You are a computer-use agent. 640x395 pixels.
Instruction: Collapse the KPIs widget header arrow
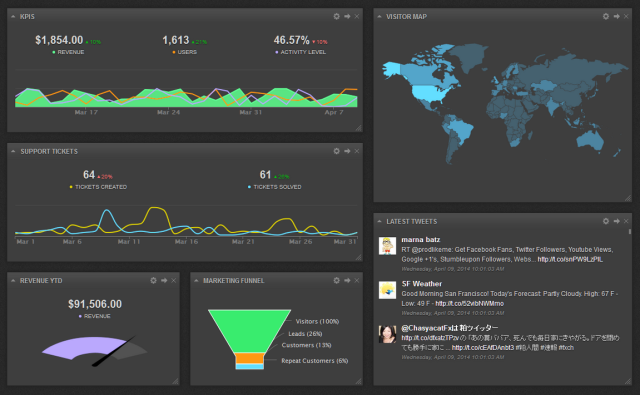[13, 17]
